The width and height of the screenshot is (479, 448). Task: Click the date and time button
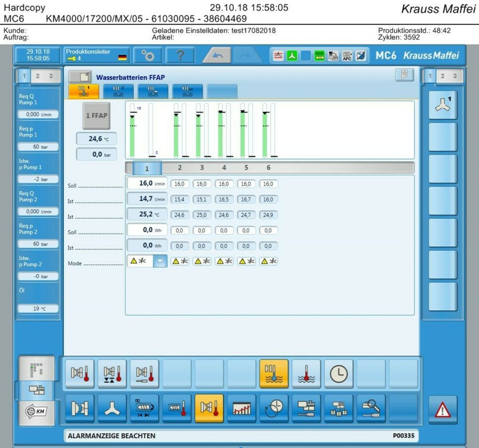tap(38, 55)
